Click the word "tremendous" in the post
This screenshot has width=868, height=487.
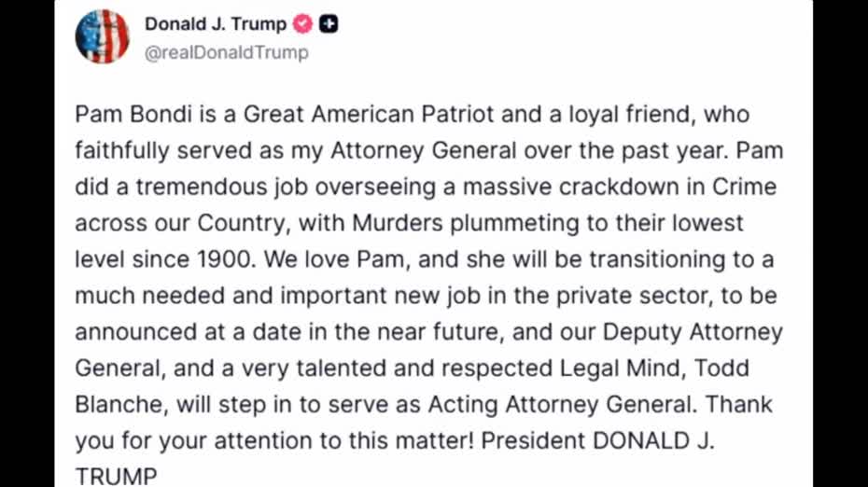point(191,187)
